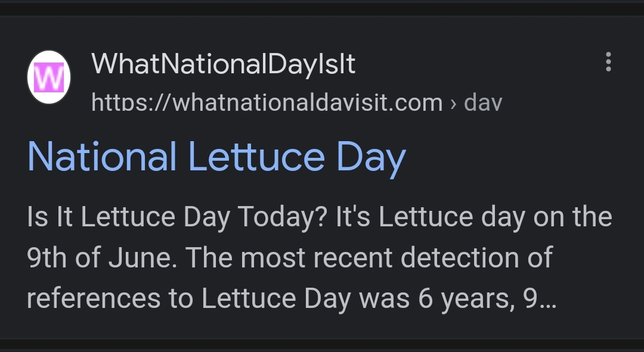The width and height of the screenshot is (644, 352).
Task: Click the breadcrumb chevron separator in the URL
Action: 453,104
